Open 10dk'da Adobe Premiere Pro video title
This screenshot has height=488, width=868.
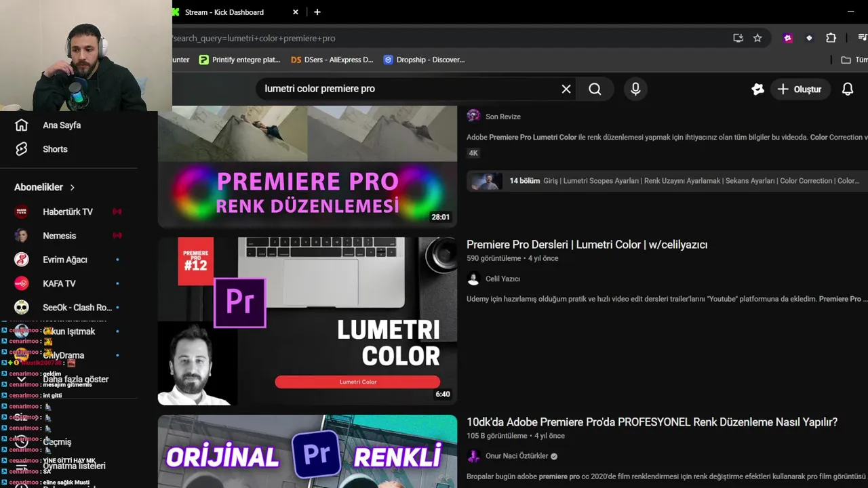pos(652,422)
